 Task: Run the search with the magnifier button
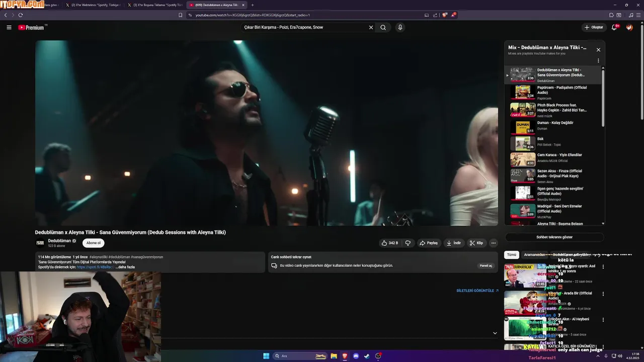383,27
